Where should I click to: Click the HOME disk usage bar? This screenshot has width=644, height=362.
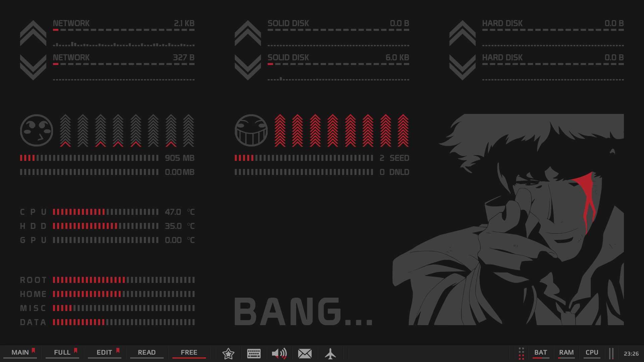click(124, 294)
